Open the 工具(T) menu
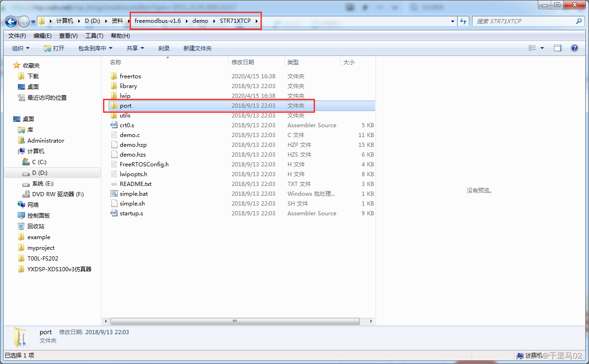Screen dimensions: 589x364 pyautogui.click(x=94, y=35)
